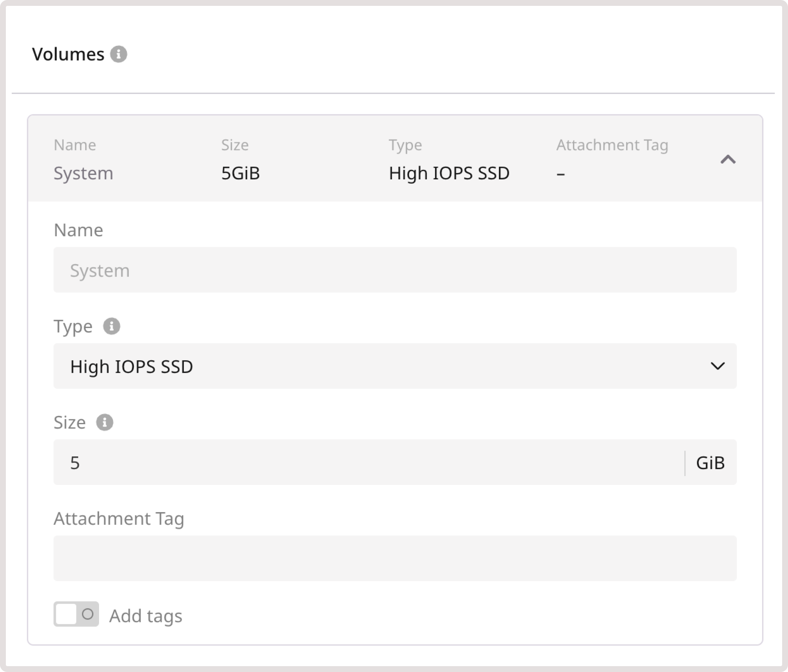Image resolution: width=788 pixels, height=672 pixels.
Task: Click the Add tags label
Action: (146, 616)
